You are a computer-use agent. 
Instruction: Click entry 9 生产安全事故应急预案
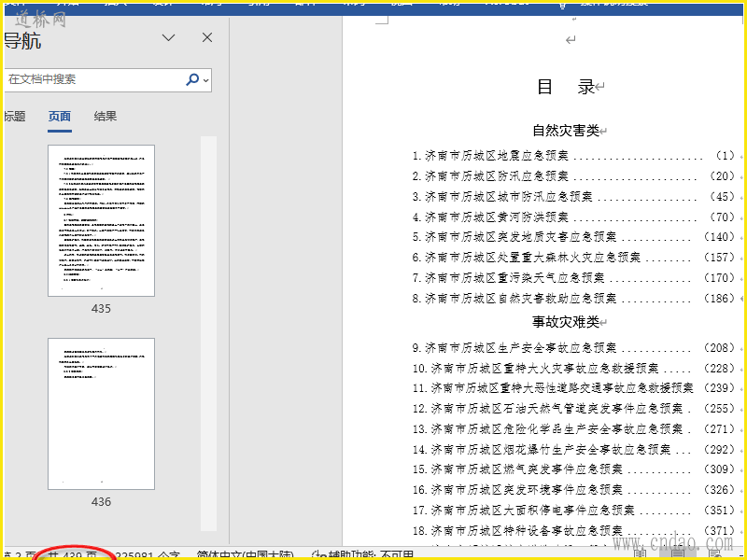point(514,348)
